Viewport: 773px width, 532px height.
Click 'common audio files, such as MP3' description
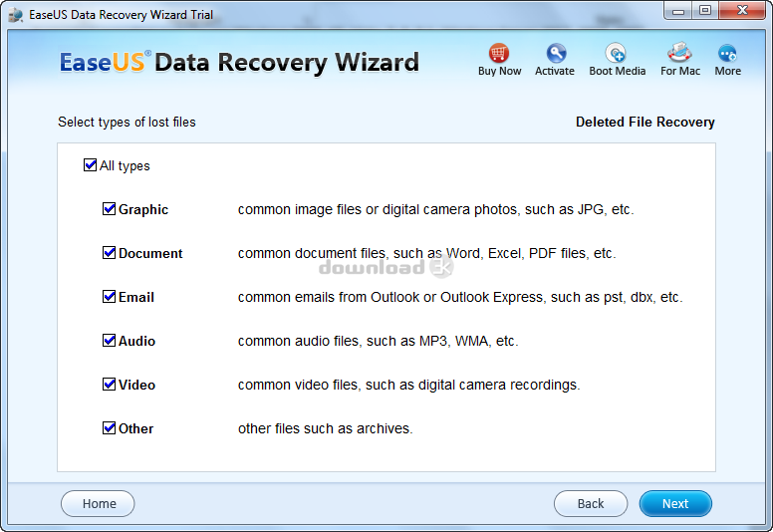click(x=379, y=341)
